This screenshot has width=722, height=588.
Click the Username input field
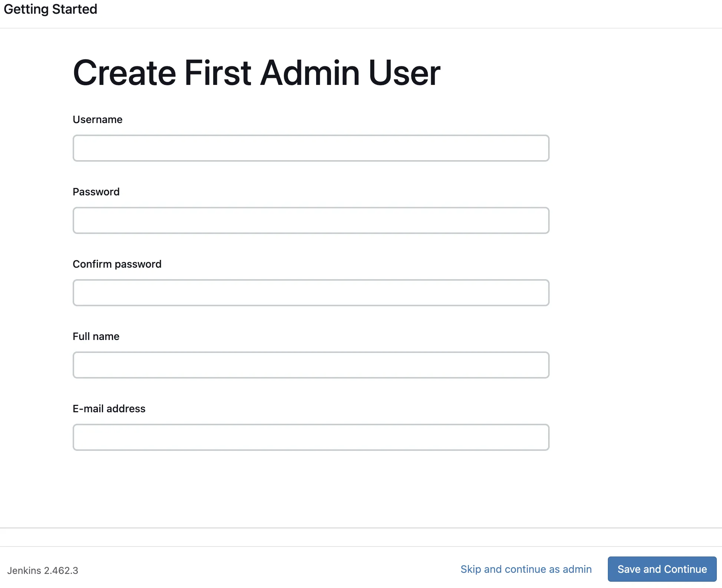coord(311,148)
